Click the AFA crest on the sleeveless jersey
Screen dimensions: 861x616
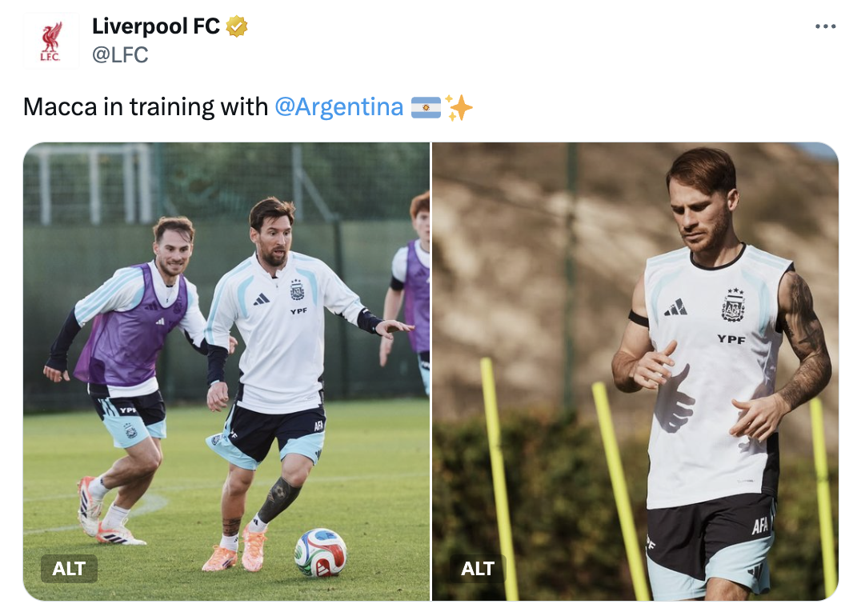[x=733, y=306]
